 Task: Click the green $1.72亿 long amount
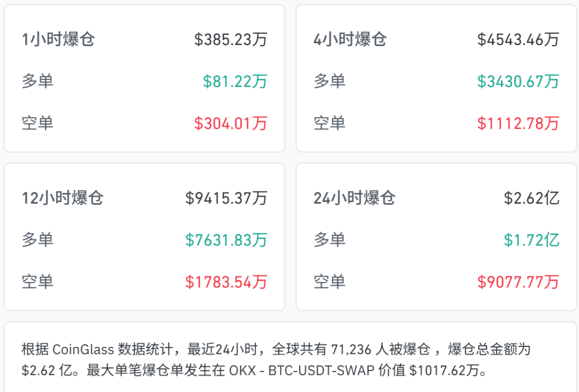pyautogui.click(x=531, y=240)
